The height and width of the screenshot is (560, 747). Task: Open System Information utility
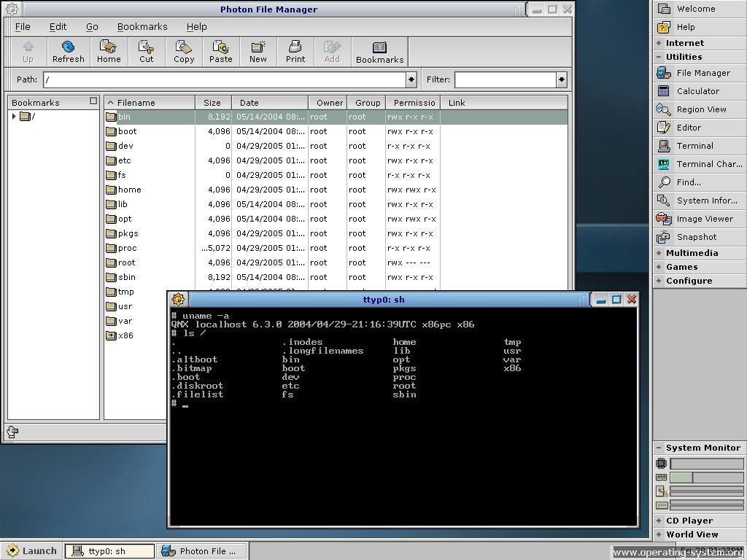click(700, 201)
